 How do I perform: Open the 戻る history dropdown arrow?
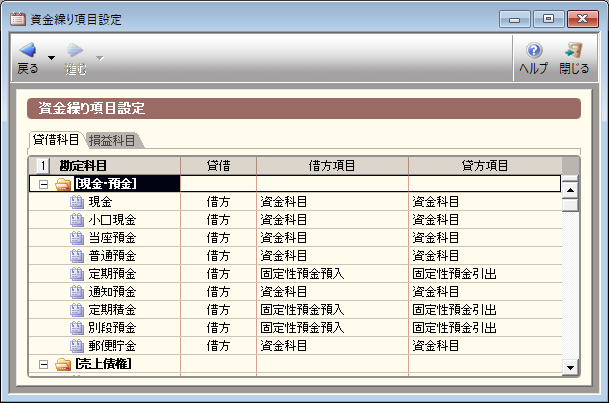52,57
